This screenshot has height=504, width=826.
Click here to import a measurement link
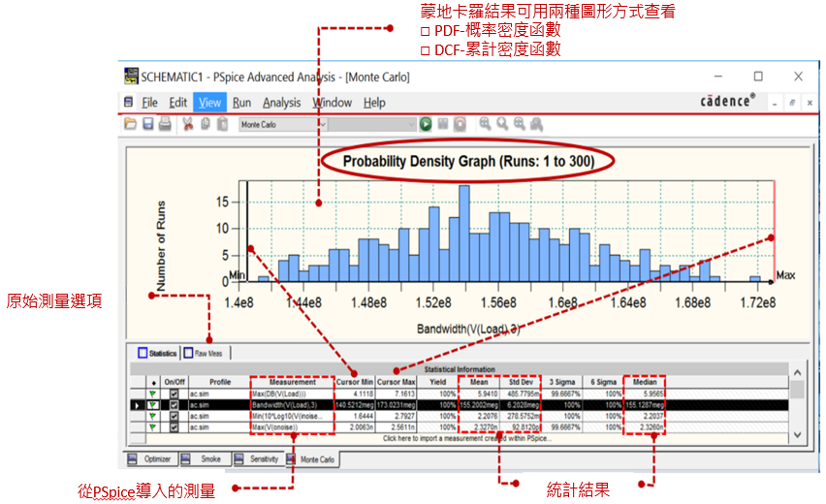(x=467, y=438)
